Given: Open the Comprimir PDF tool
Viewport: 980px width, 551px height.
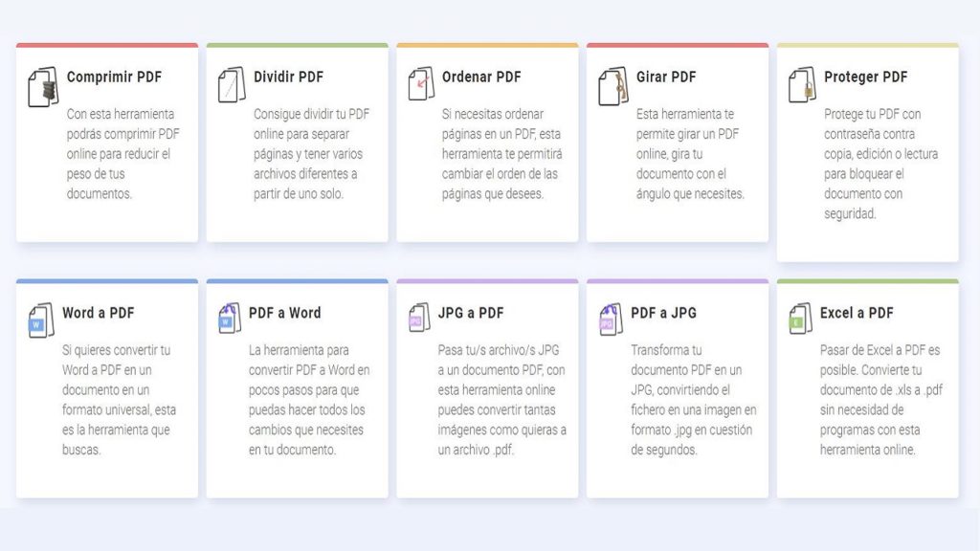Looking at the screenshot, I should (119, 77).
